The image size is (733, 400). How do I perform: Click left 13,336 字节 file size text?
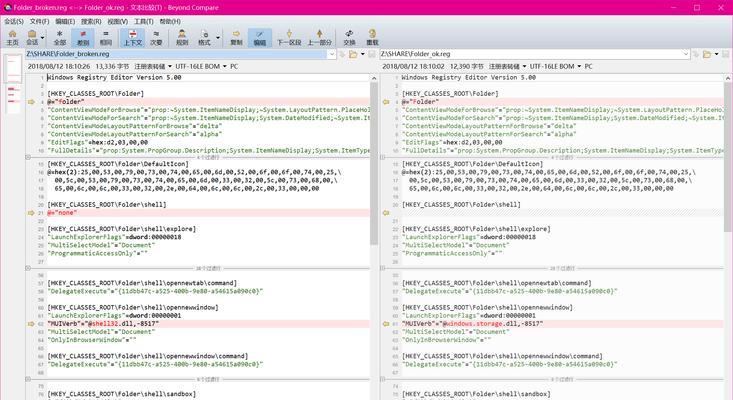(x=112, y=66)
